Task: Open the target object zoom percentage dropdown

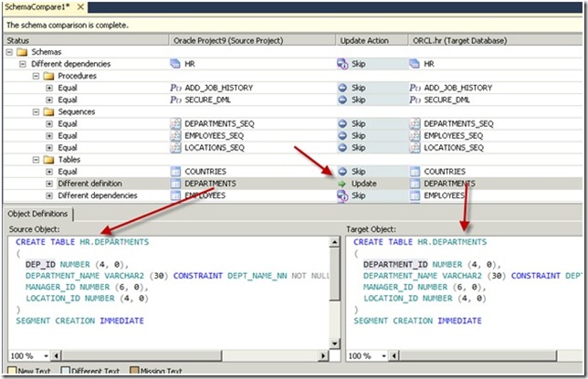Action: pos(383,355)
